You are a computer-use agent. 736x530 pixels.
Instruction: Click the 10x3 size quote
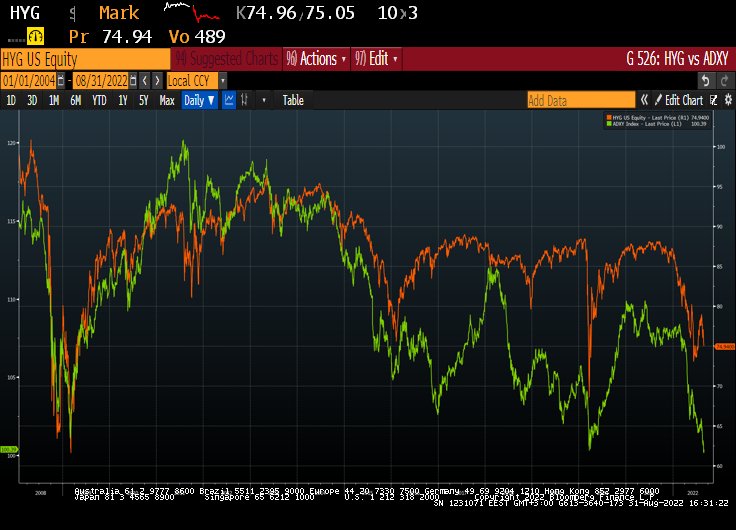[398, 13]
